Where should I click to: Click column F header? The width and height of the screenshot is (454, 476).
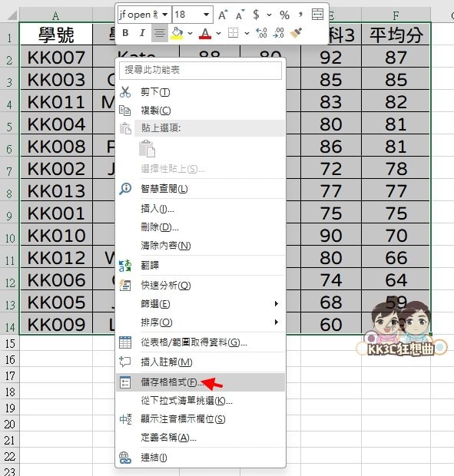(396, 15)
